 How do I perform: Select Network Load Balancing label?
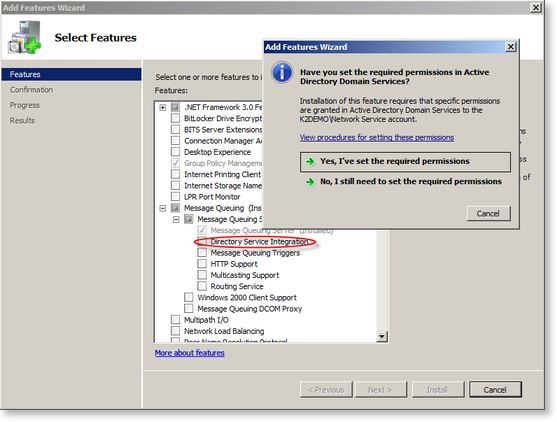pyautogui.click(x=224, y=331)
